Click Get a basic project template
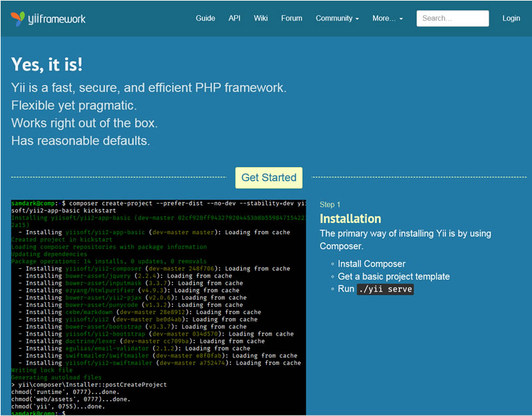This screenshot has width=532, height=416. point(394,276)
